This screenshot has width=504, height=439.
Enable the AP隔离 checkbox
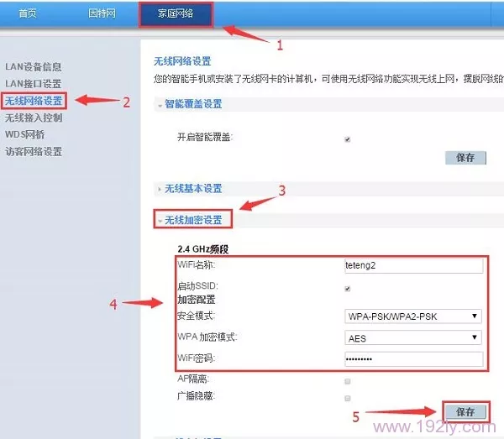tap(348, 381)
